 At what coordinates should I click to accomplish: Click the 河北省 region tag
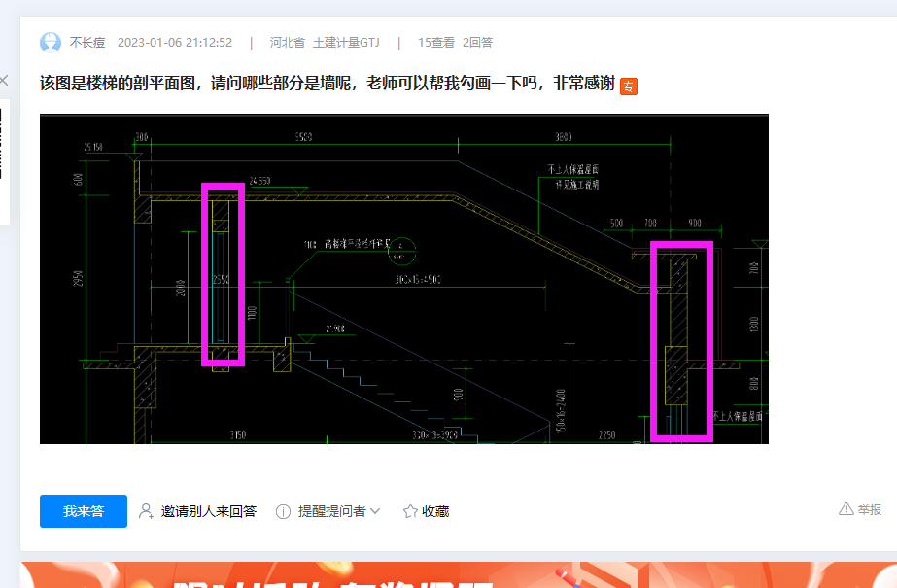coord(288,43)
